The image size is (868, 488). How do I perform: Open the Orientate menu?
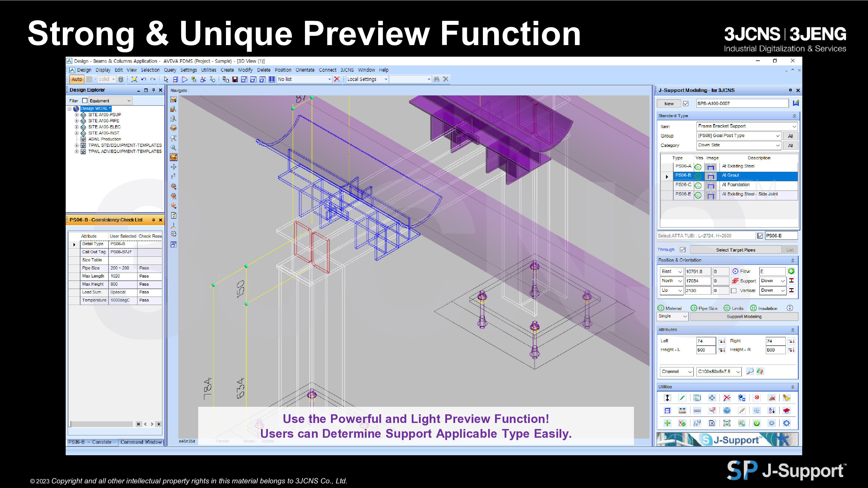click(x=305, y=70)
